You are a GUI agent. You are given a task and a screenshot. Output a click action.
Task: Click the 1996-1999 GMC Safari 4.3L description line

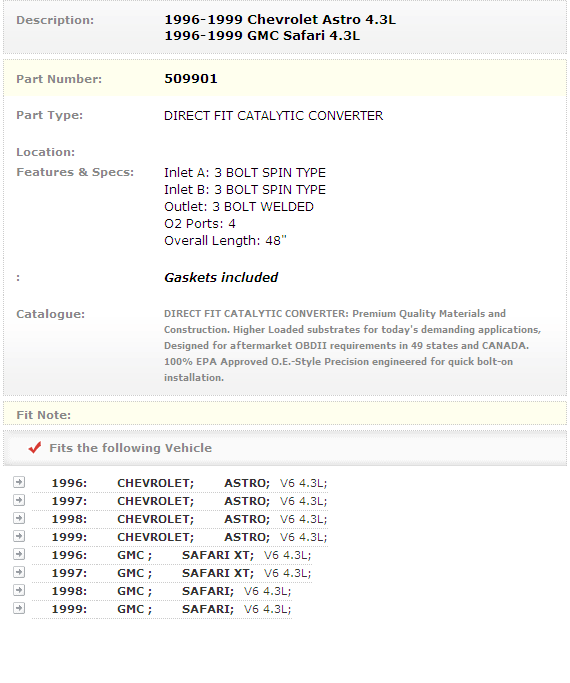(262, 36)
